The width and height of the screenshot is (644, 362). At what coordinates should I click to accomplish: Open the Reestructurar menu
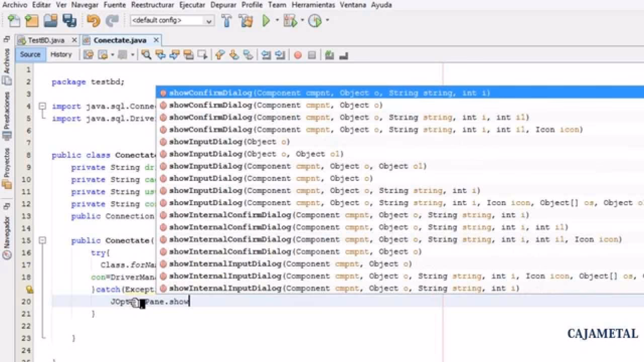[153, 5]
